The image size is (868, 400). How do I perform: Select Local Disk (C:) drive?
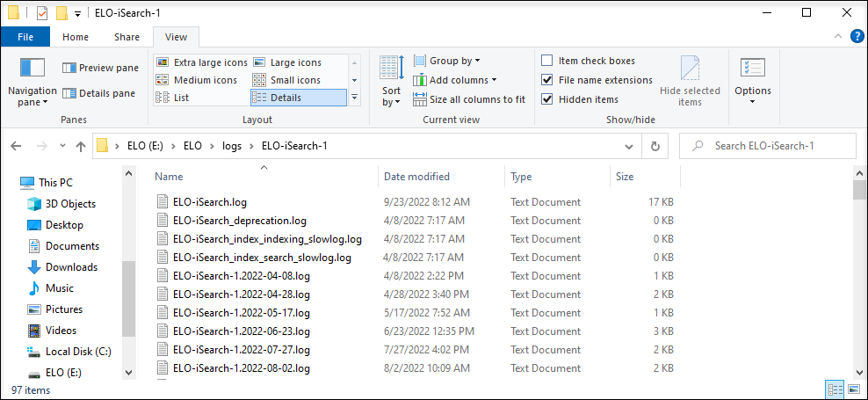click(x=69, y=352)
